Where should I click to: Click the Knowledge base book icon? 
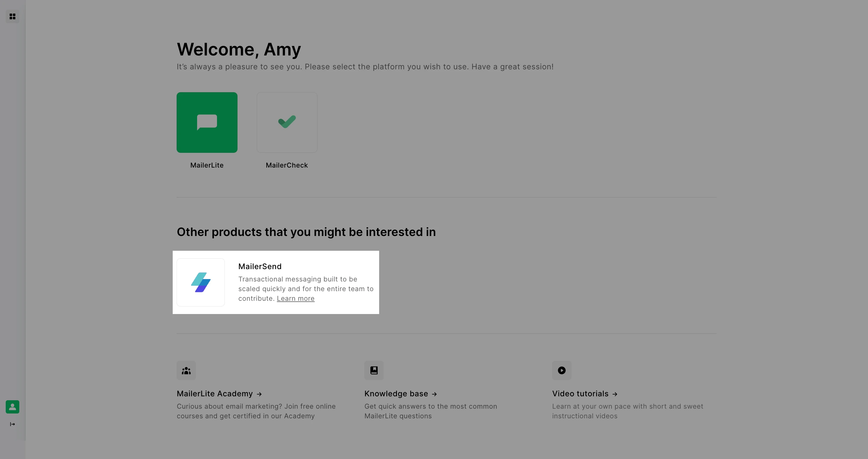[x=374, y=370]
